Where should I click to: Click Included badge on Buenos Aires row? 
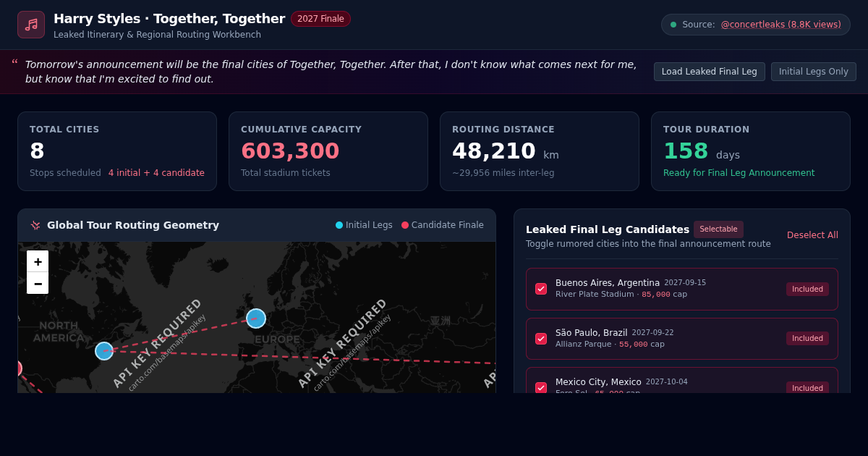[x=807, y=289]
